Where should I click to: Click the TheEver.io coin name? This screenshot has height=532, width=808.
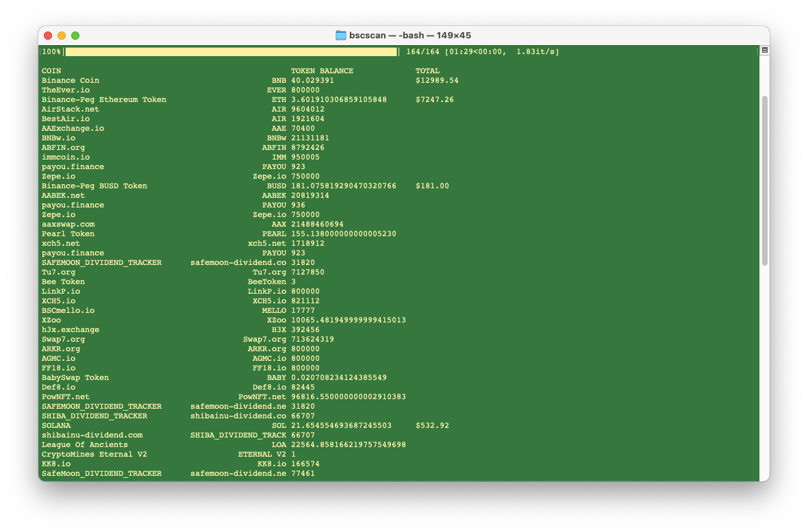click(x=66, y=90)
